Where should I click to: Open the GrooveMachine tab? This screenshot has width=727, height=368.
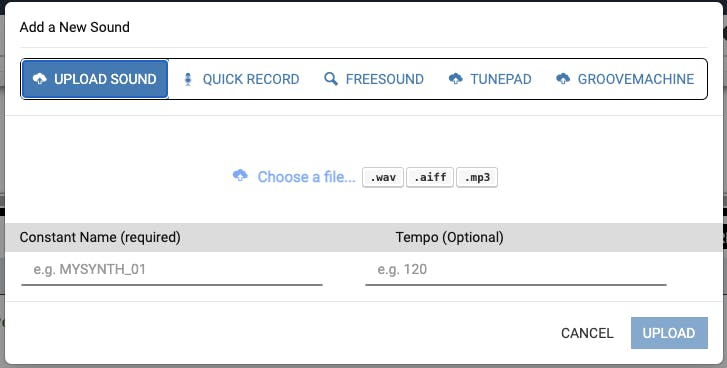625,79
